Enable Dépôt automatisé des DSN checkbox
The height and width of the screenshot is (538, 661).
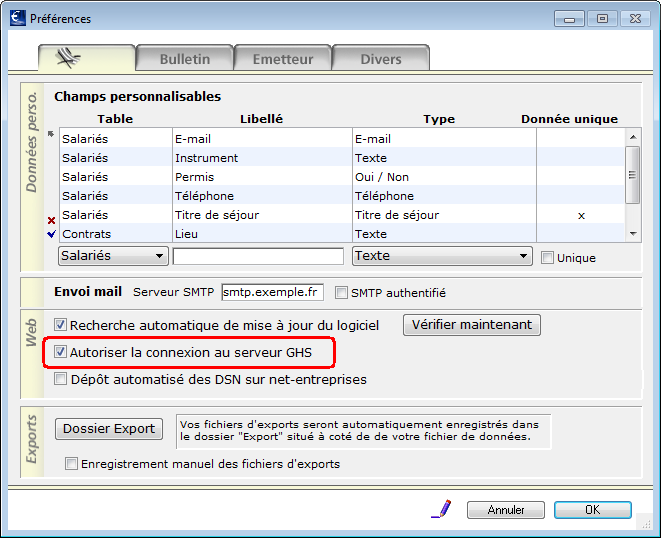[60, 379]
